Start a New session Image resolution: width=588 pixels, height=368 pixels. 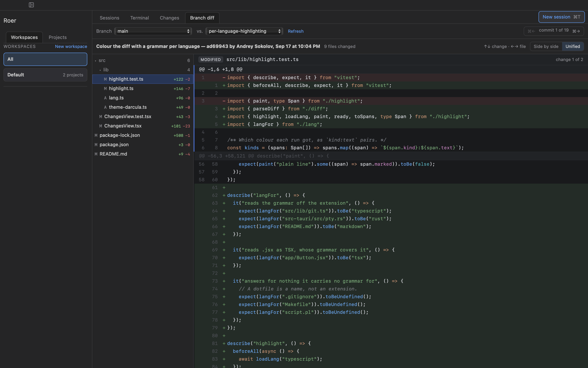pyautogui.click(x=562, y=17)
